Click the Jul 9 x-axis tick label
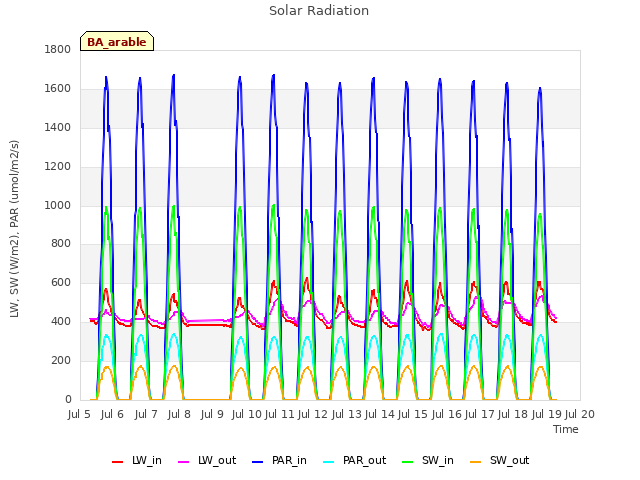The image size is (640, 480). point(212,414)
